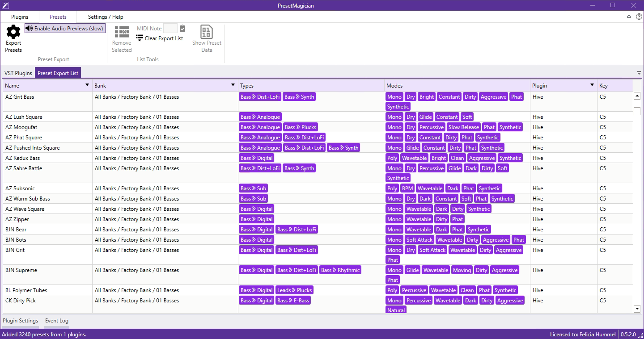This screenshot has width=644, height=339.
Task: Click the PresetMagician wand icon in title bar
Action: tap(5, 5)
